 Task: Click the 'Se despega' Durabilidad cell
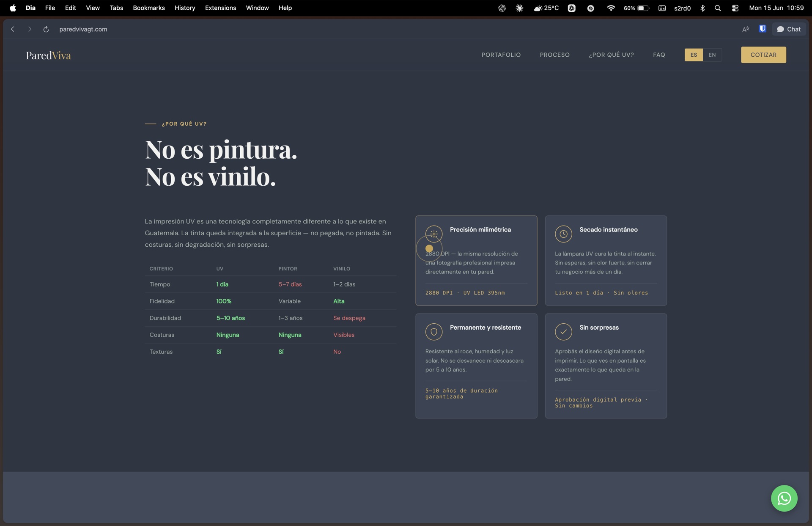click(349, 318)
